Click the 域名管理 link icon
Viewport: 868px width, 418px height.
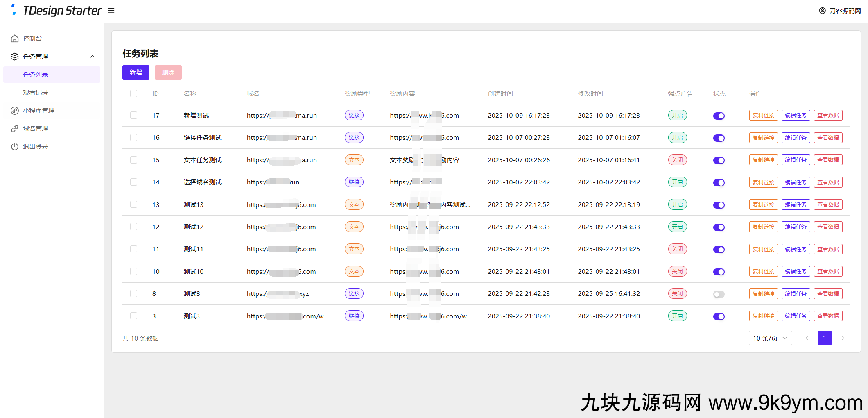coord(15,129)
